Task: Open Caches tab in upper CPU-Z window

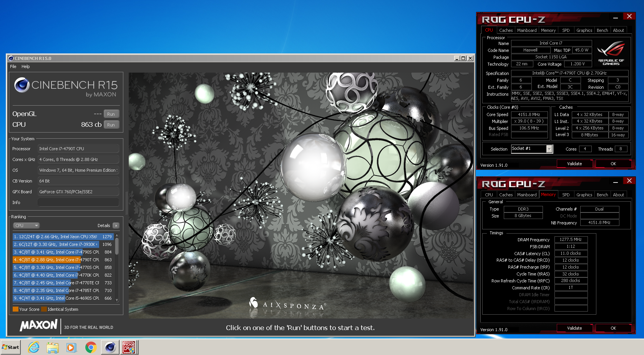Action: [x=506, y=30]
